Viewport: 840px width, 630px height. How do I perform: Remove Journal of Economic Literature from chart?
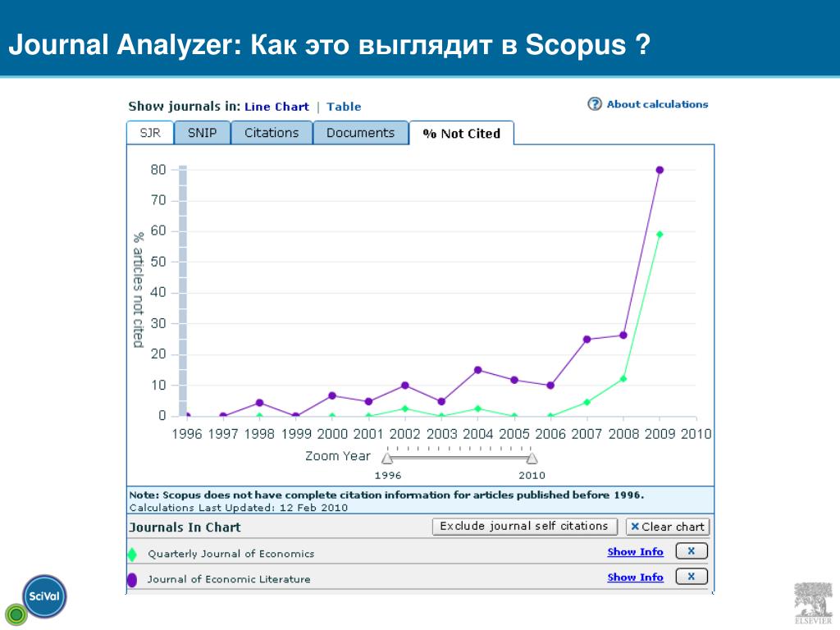692,577
